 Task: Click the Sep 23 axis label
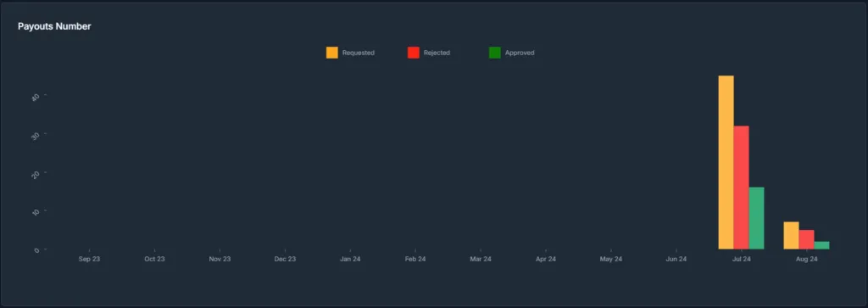89,260
